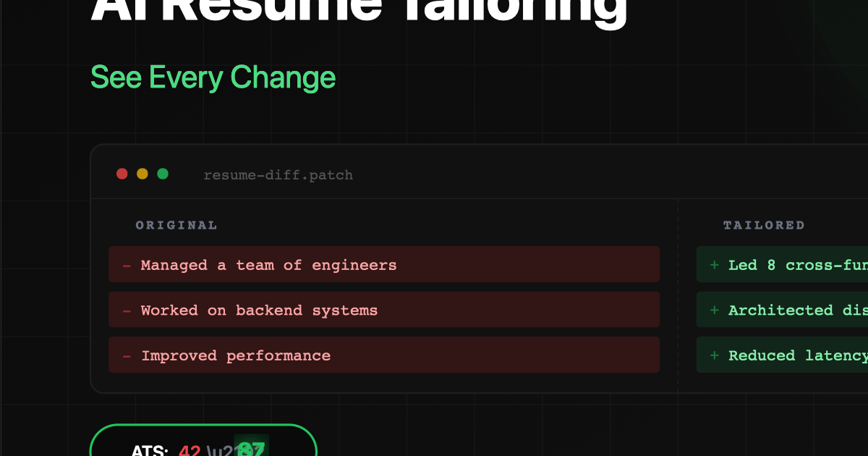
Task: Select the resume-diff.patch file title
Action: (278, 175)
